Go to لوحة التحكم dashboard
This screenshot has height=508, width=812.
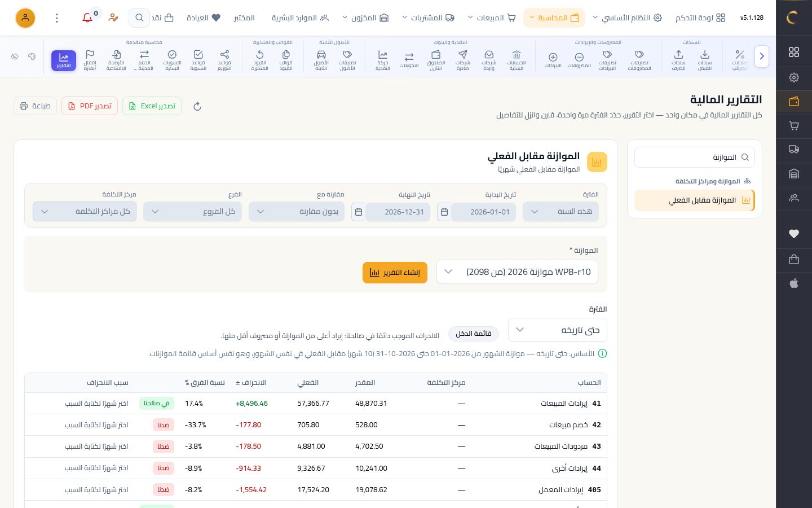700,17
